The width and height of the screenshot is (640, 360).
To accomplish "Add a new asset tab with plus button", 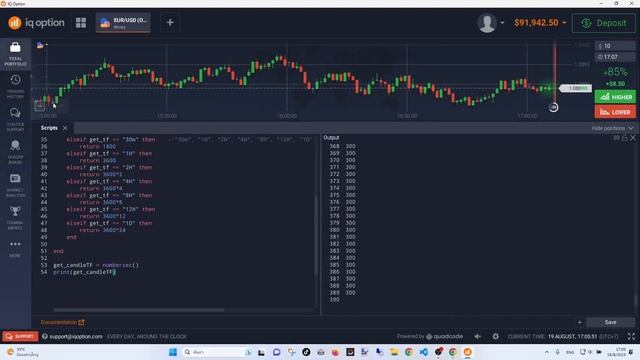I will click(170, 23).
